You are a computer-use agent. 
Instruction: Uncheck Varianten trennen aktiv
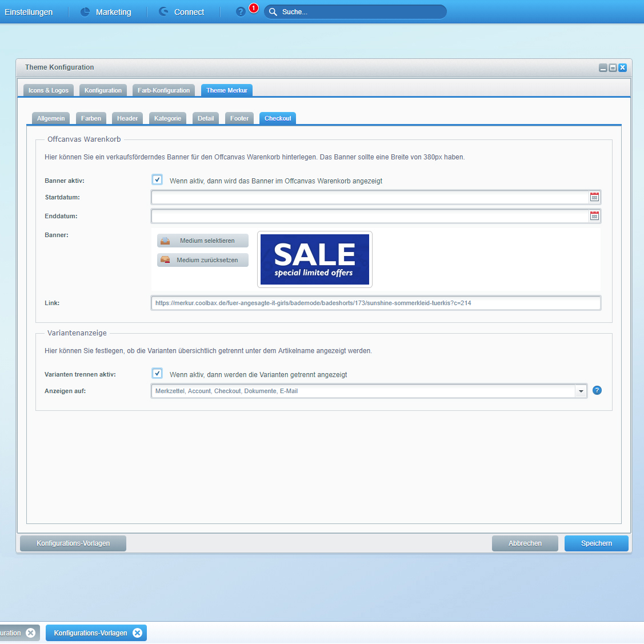(157, 374)
